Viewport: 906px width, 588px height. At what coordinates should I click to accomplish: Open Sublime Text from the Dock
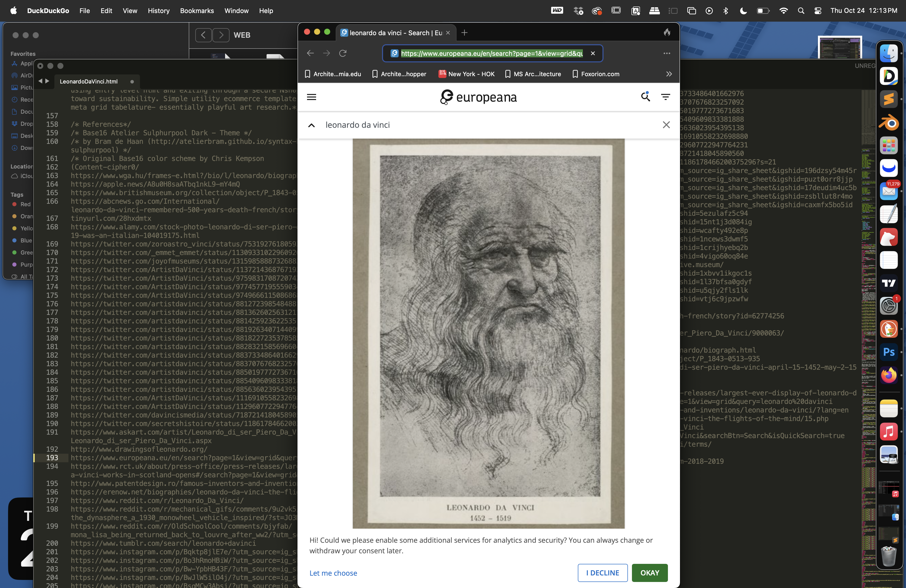[x=888, y=99]
